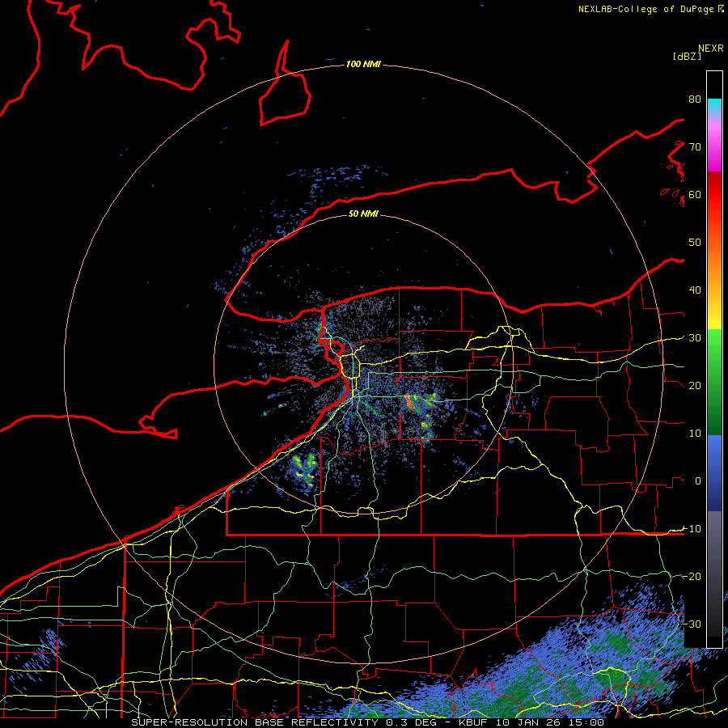Click the 10 dBZ scale value
The image size is (728, 728).
click(695, 434)
